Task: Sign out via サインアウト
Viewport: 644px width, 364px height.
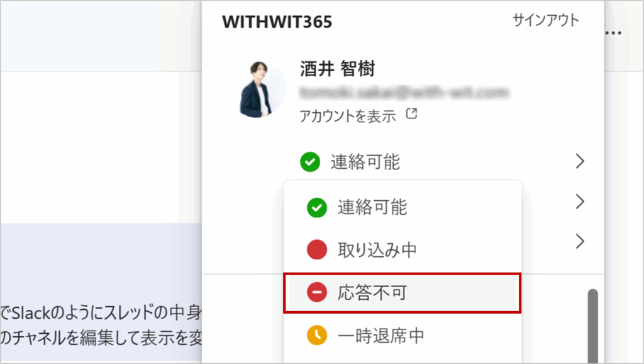Action: 545,20
